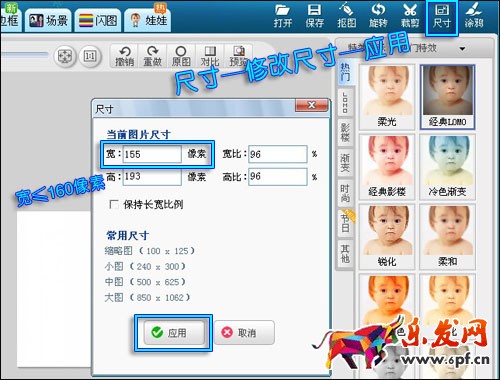Choose the 缩略图 (100 x 125) preset

pyautogui.click(x=149, y=251)
